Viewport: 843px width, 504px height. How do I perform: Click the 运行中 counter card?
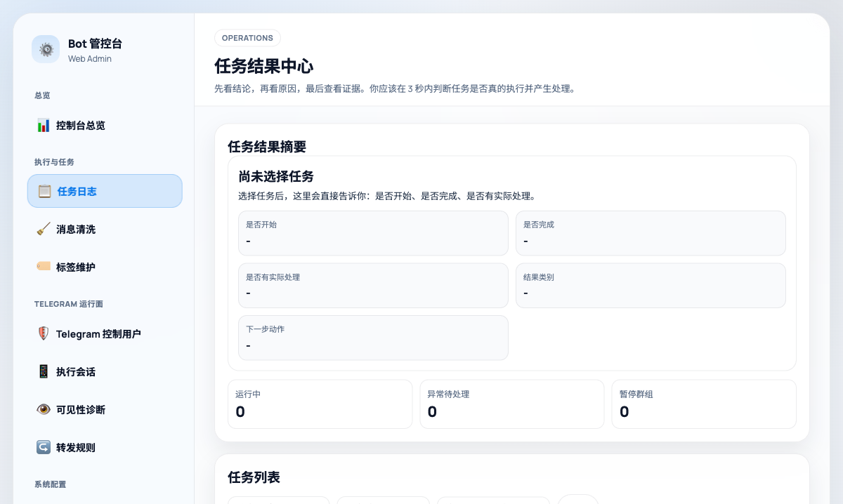(x=320, y=404)
